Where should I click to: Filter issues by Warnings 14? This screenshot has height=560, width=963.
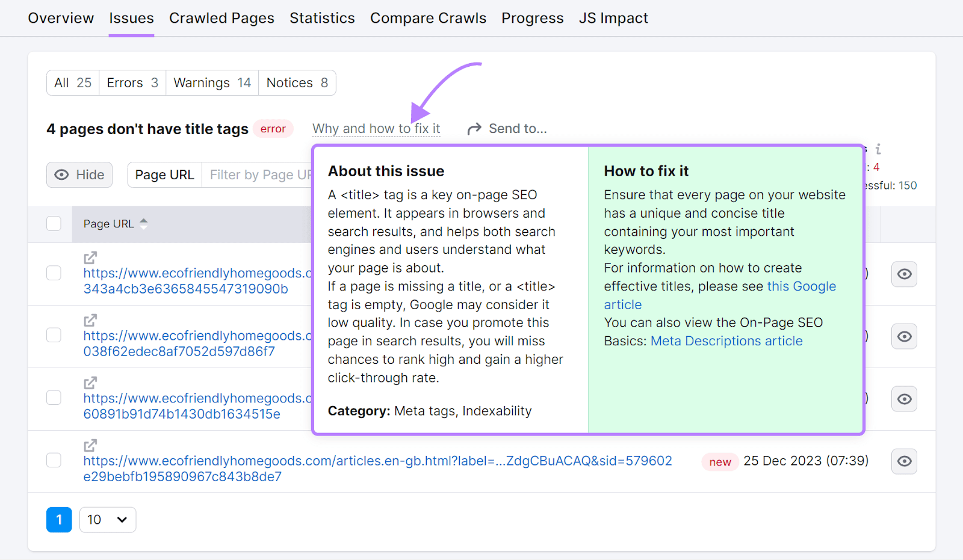tap(212, 83)
